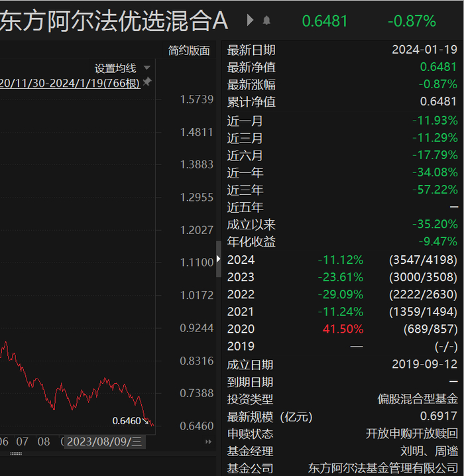Click y-axis price label 1.1100
464x476 pixels.
[x=197, y=263]
